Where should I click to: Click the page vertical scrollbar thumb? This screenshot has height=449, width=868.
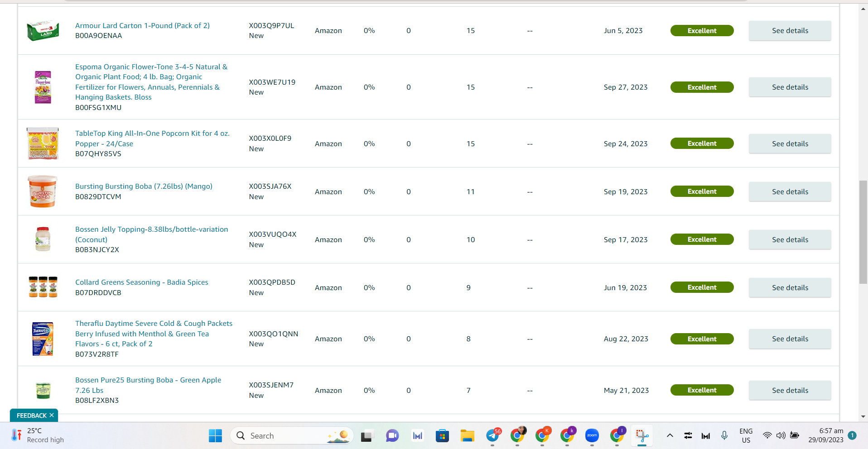(x=863, y=232)
